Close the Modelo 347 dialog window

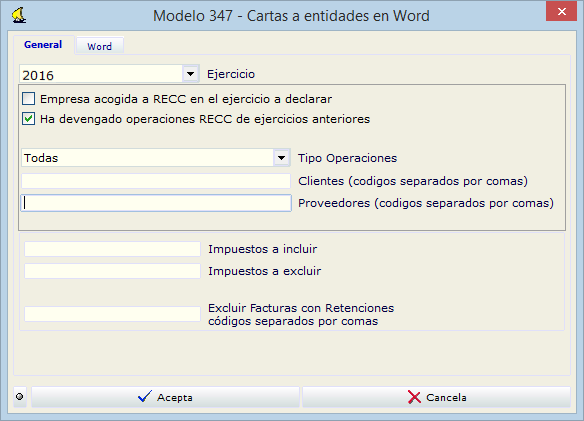561,12
